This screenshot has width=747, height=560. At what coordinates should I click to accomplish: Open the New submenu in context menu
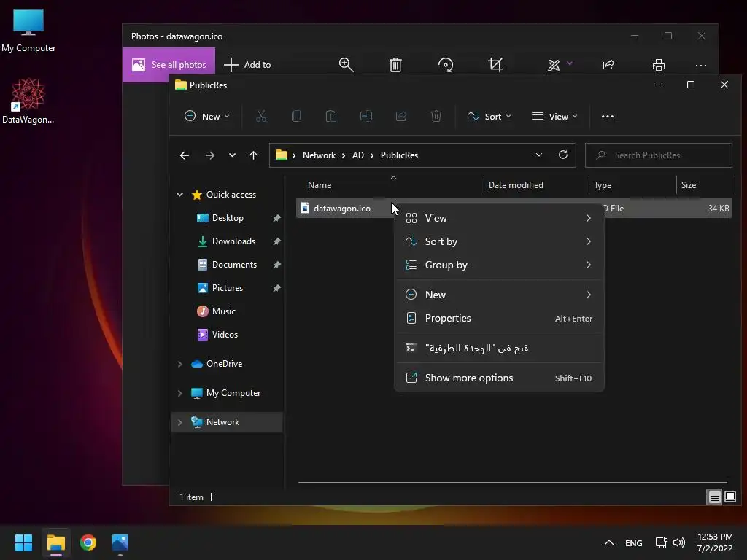click(499, 295)
